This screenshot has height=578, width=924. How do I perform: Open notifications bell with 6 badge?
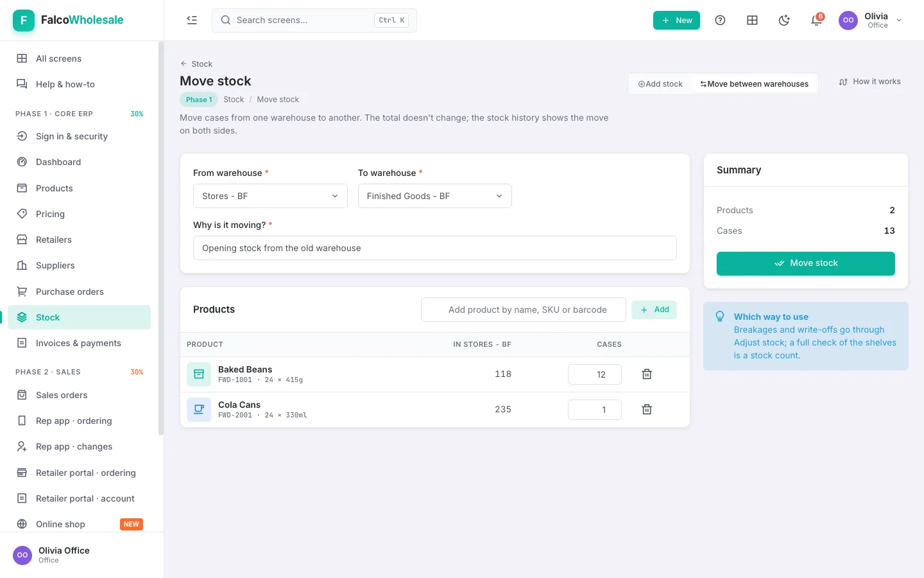click(816, 20)
